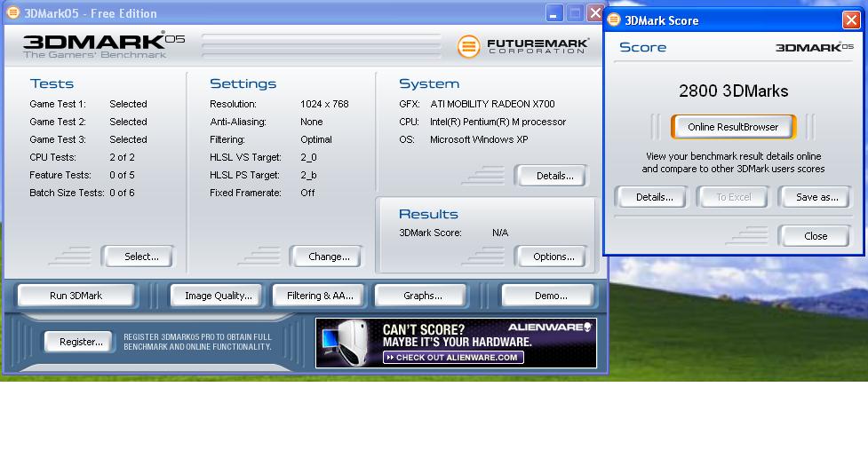Close the 3DMark Score window with X

[851, 20]
